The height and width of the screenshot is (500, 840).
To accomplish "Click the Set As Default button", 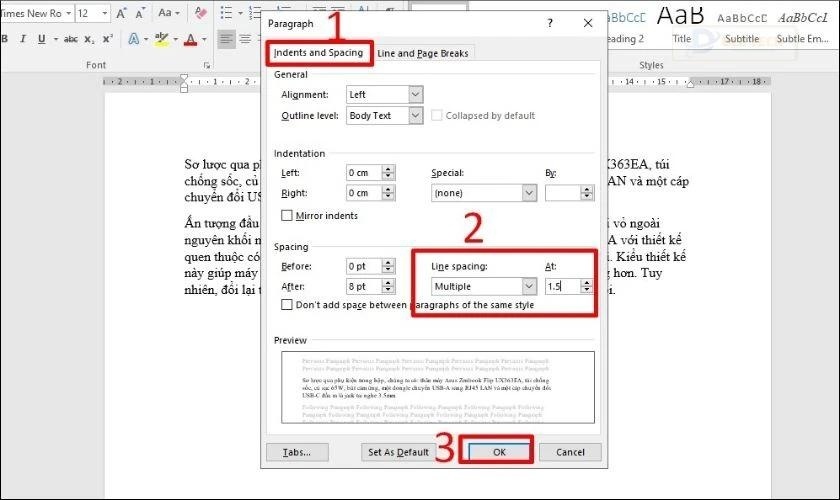I will 398,452.
